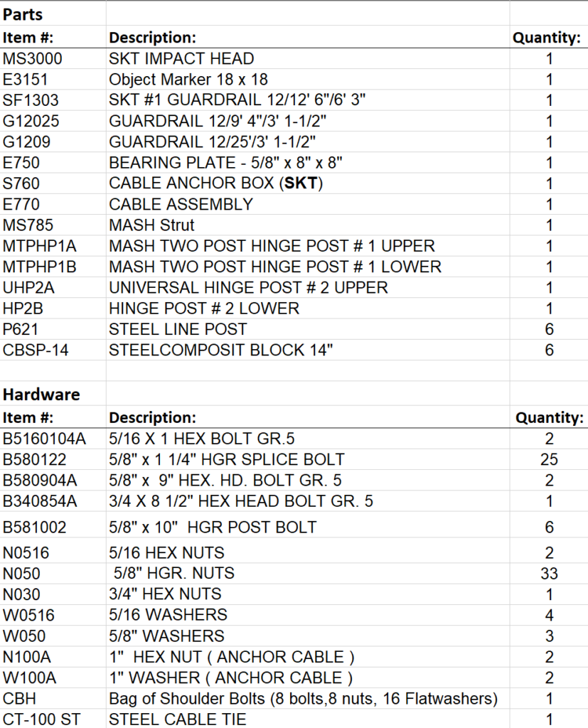Viewport: 588px width, 728px height.
Task: Select the CABLE ANCHOR BOX (SKT) cell
Action: tap(216, 183)
